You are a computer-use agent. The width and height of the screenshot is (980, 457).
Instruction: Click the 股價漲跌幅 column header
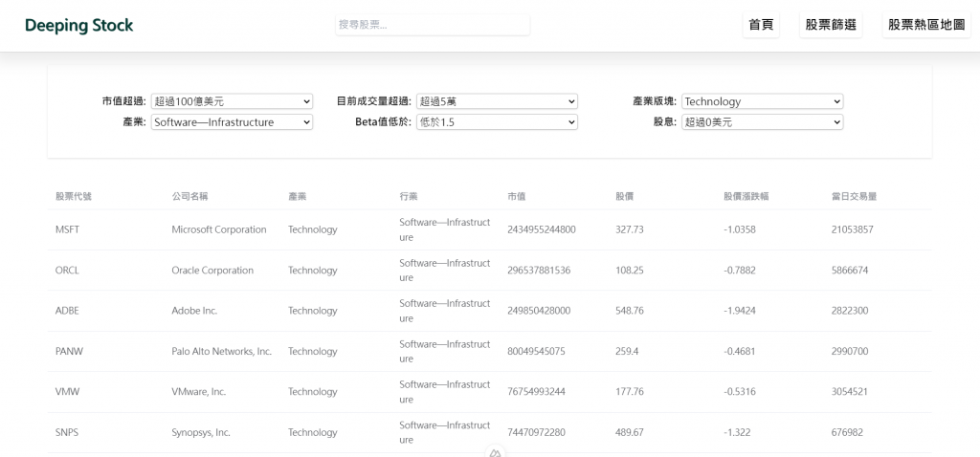pyautogui.click(x=746, y=196)
